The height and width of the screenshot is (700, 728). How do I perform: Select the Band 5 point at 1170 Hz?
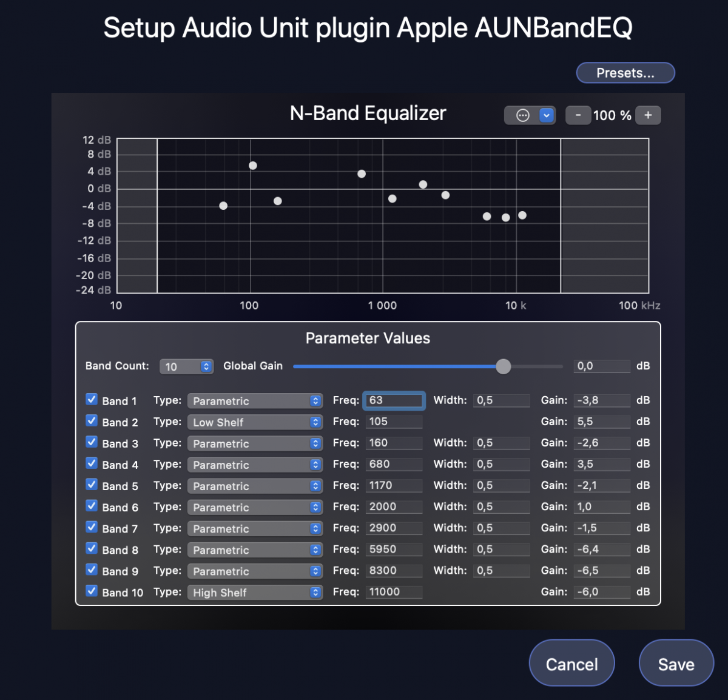click(x=393, y=198)
